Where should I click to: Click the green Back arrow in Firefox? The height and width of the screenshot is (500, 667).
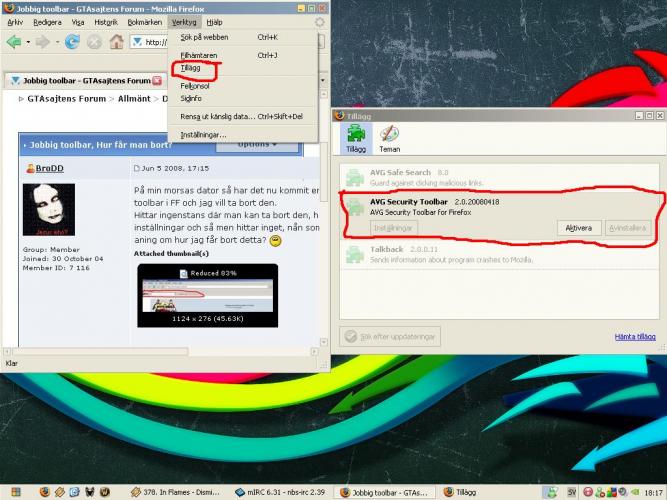coord(14,42)
